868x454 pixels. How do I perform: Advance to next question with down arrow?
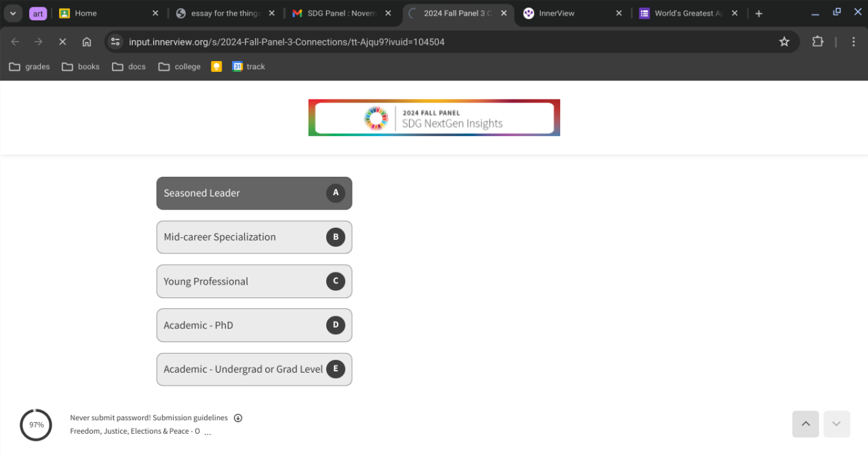pyautogui.click(x=836, y=424)
